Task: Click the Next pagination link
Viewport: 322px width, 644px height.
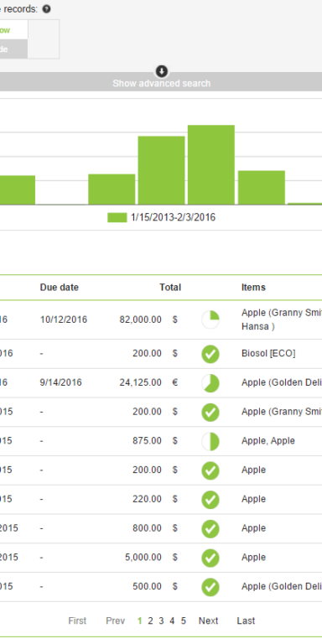Action: click(208, 621)
